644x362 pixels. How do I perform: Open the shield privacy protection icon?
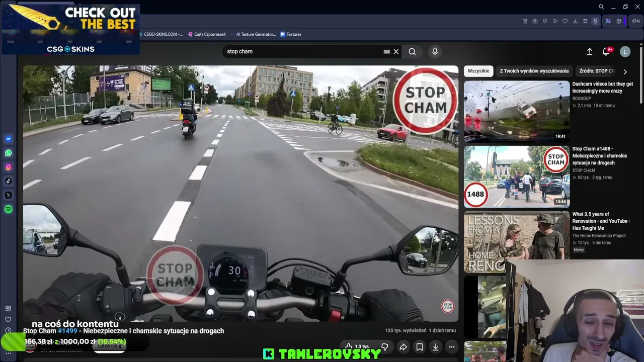click(545, 21)
